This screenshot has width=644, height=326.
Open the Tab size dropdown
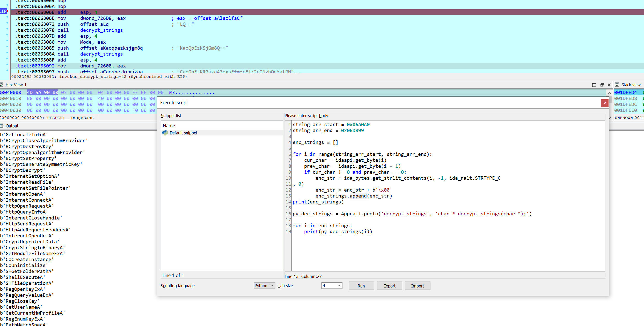coord(332,286)
